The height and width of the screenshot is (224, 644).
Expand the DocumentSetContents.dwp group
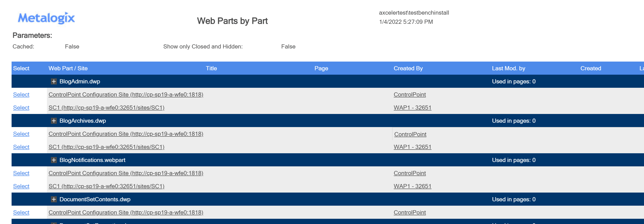click(x=54, y=199)
